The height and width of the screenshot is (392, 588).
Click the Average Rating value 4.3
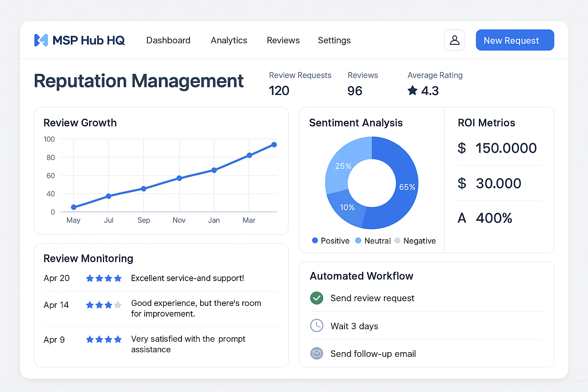[x=430, y=91]
